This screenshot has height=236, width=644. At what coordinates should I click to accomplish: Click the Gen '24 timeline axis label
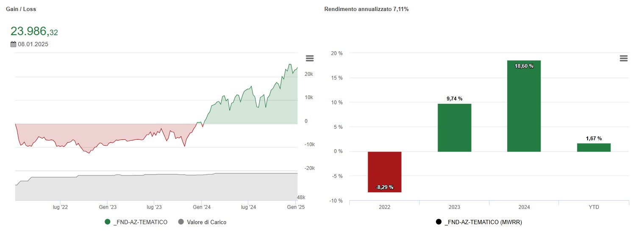pos(202,207)
